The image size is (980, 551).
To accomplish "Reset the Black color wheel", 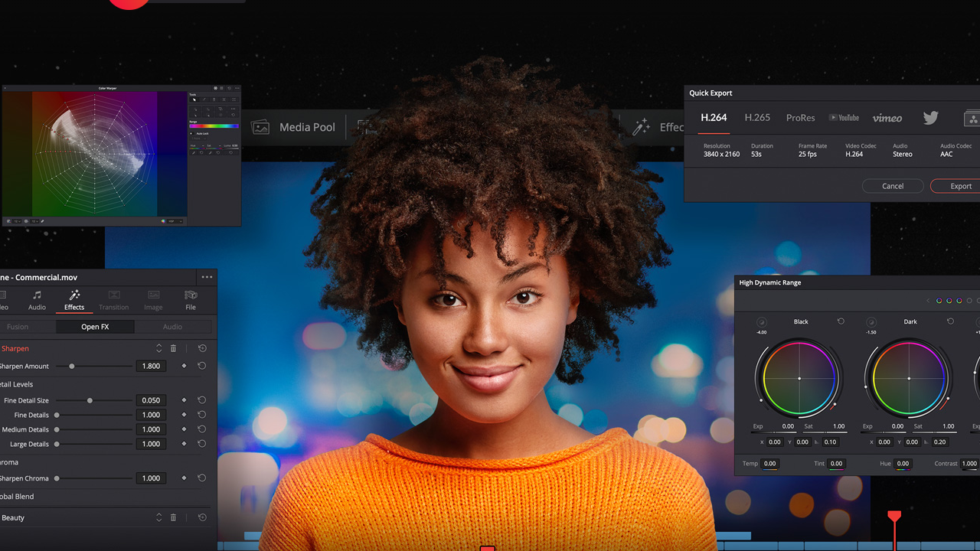I will [841, 321].
